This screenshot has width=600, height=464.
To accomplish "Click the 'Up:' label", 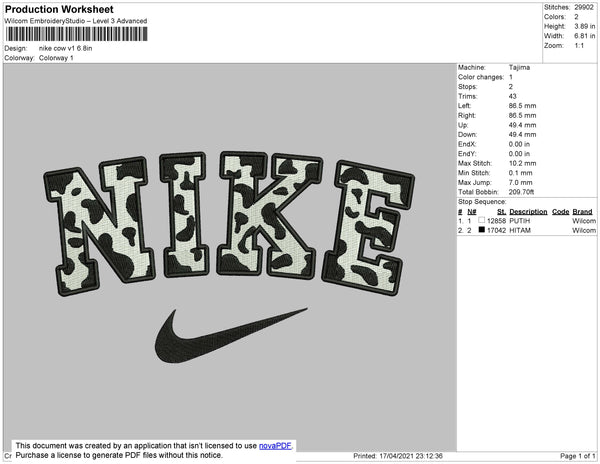I will click(463, 125).
